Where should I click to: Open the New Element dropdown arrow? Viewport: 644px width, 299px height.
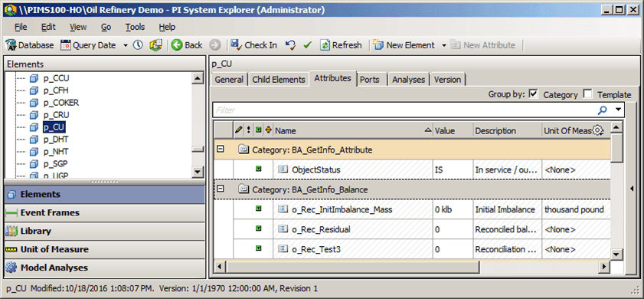(x=444, y=45)
